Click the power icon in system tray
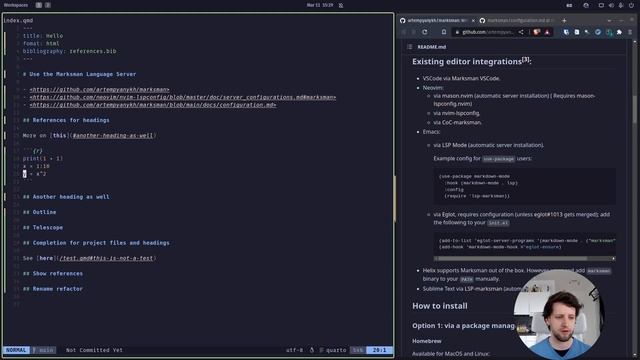This screenshot has height=360, width=640. [x=631, y=5]
